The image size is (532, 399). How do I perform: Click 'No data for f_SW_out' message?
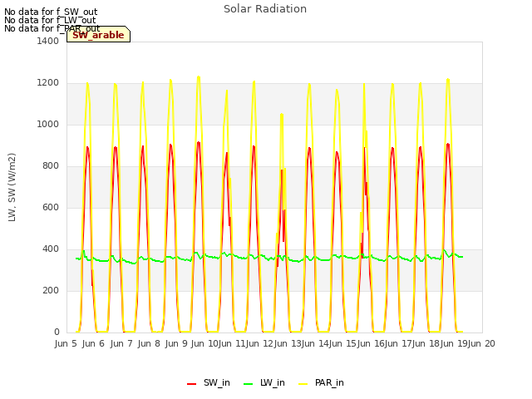tap(51, 12)
